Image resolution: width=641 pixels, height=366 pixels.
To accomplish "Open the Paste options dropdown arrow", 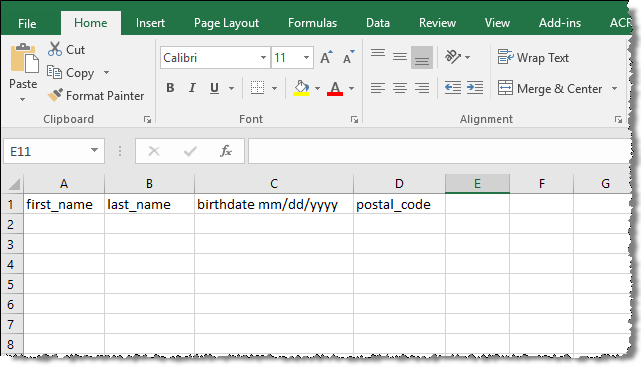I will pyautogui.click(x=22, y=99).
